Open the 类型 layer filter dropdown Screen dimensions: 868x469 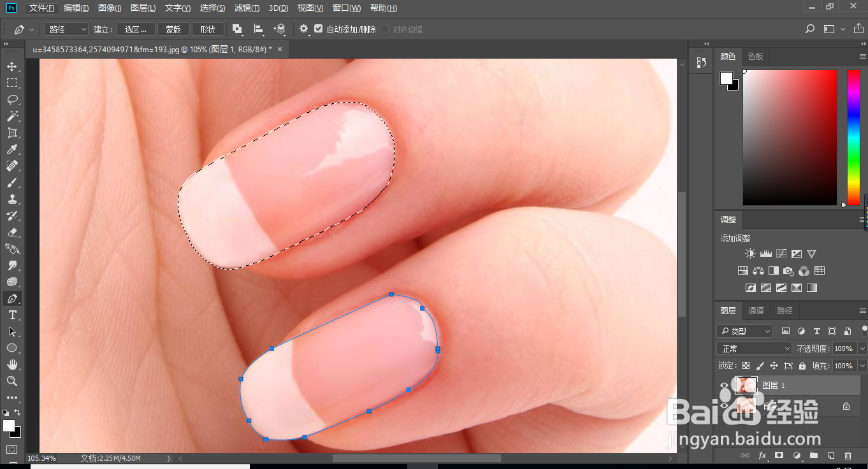coord(744,331)
